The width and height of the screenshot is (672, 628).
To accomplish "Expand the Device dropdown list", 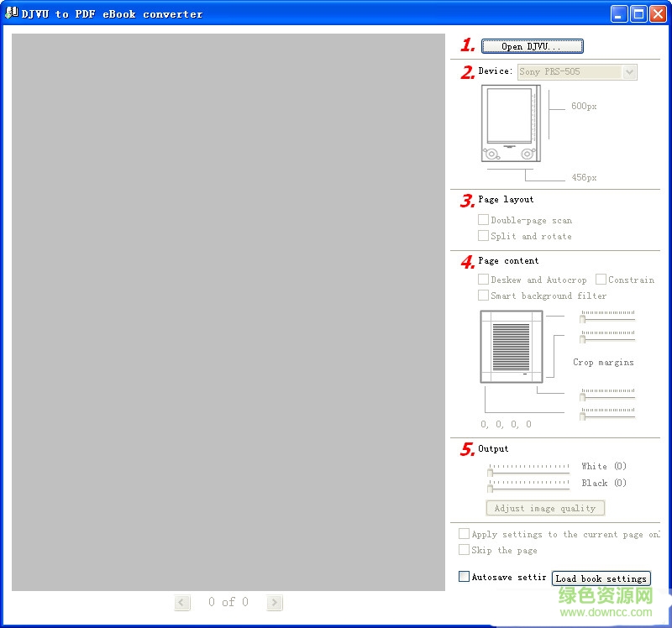I will 629,72.
